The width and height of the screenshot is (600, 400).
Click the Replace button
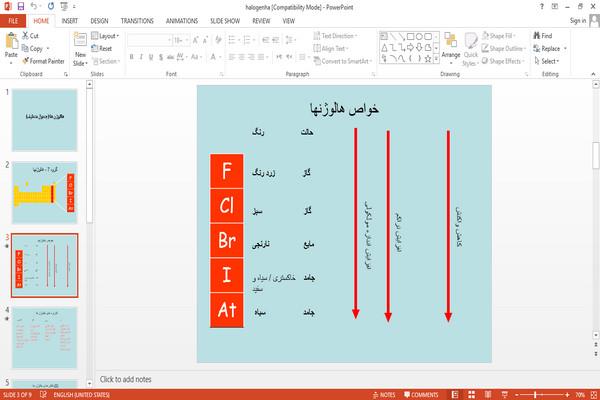(x=547, y=49)
